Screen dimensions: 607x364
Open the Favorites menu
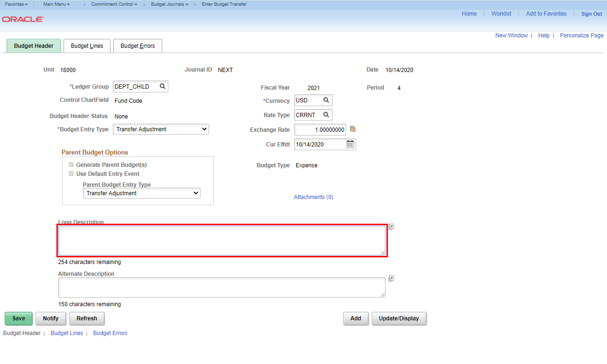tap(16, 4)
